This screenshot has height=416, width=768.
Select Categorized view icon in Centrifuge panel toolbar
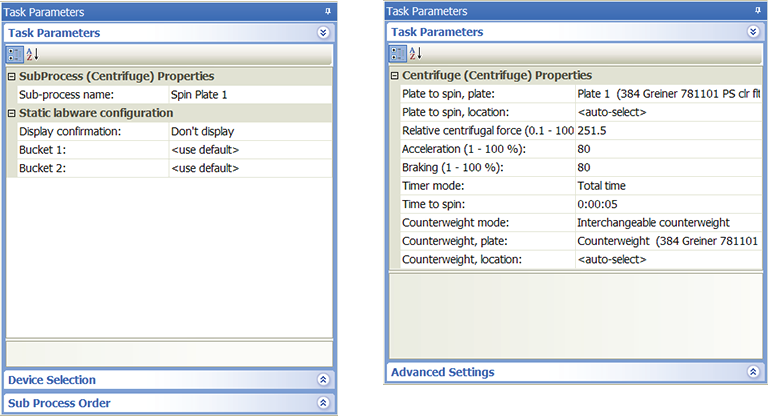[x=397, y=53]
